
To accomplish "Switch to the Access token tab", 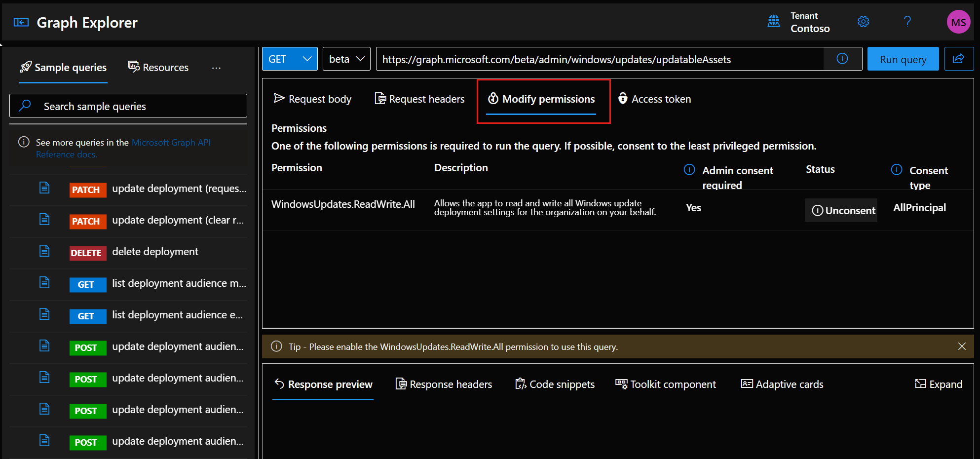I will 654,99.
